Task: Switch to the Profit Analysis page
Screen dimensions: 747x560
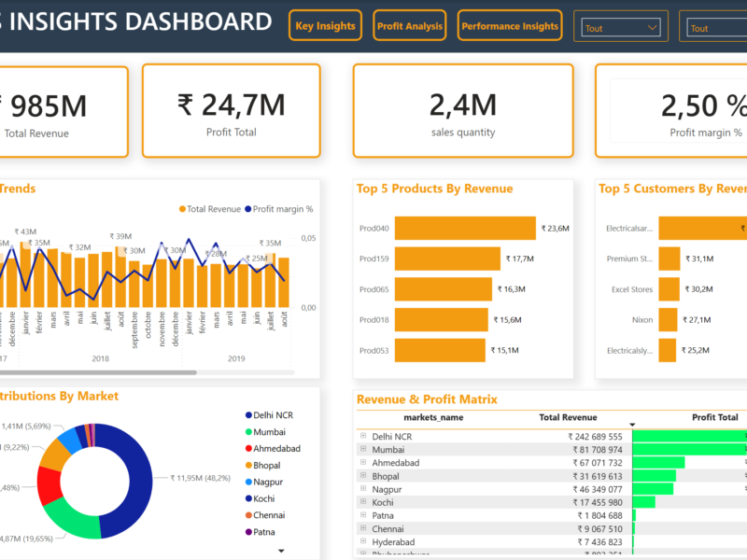Action: click(409, 26)
